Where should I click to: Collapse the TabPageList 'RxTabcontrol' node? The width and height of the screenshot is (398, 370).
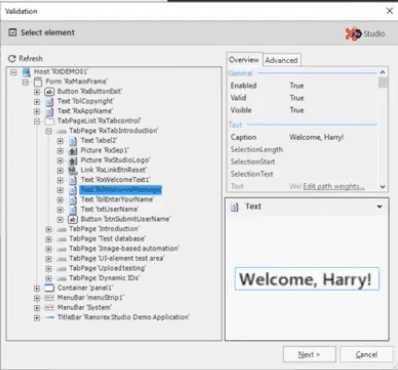click(37, 121)
